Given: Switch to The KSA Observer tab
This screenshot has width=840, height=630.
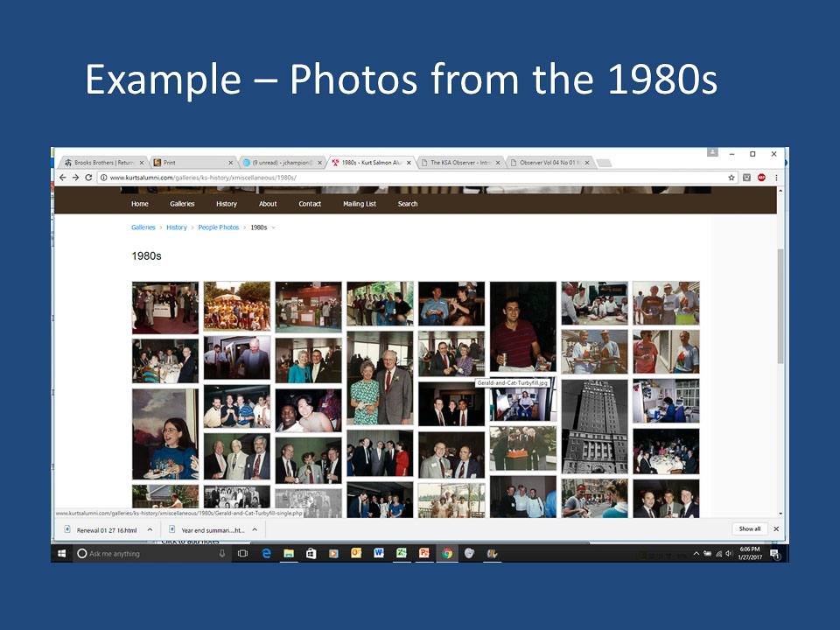Looking at the screenshot, I should 459,163.
